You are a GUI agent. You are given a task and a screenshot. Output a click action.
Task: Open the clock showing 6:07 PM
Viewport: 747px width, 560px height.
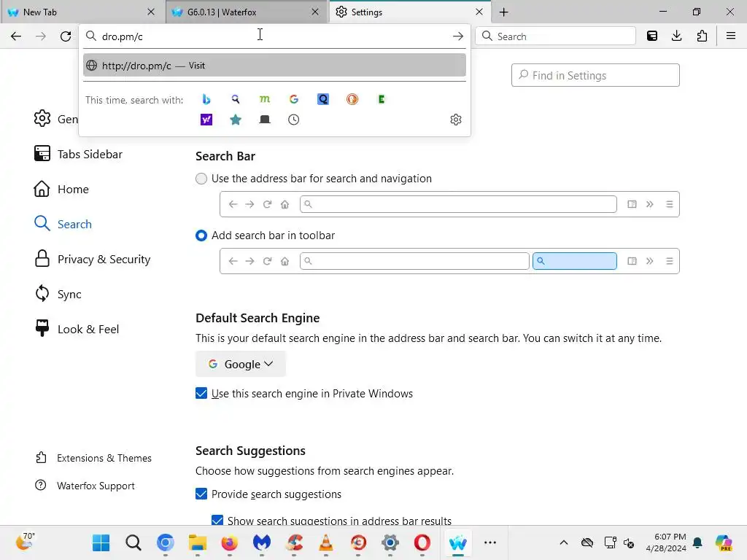pos(666,542)
